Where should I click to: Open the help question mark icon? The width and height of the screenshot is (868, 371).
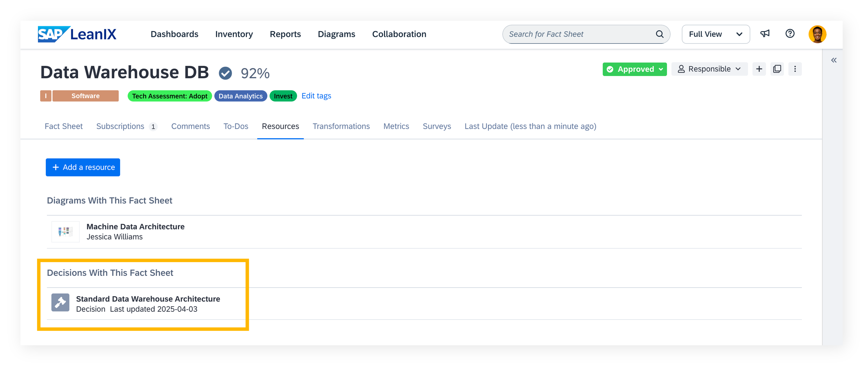[790, 34]
